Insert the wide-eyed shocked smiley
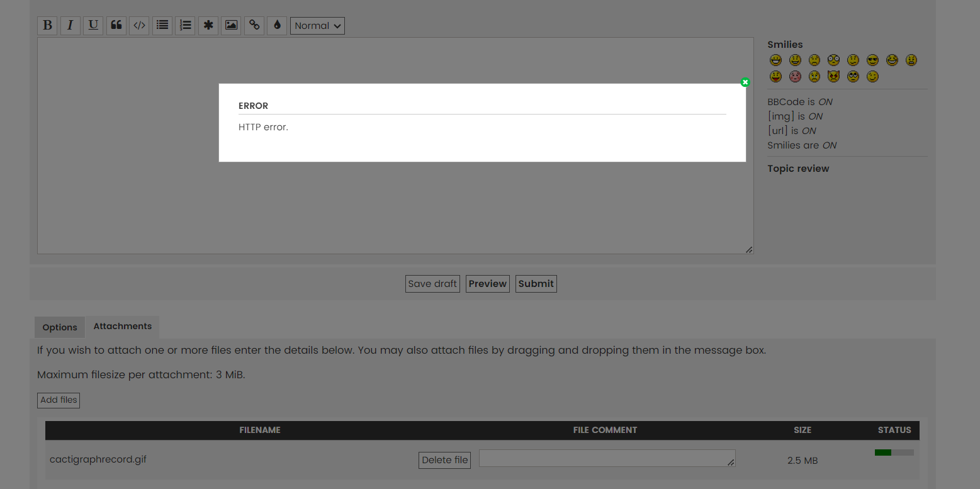The height and width of the screenshot is (489, 980). (834, 60)
